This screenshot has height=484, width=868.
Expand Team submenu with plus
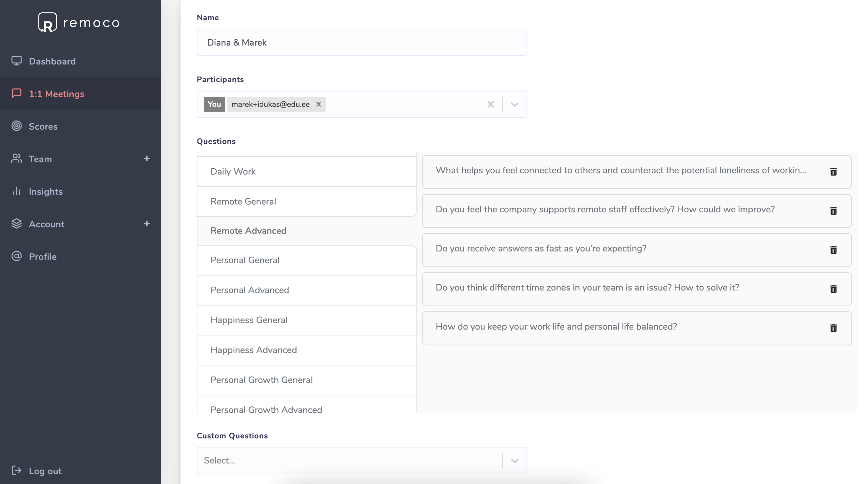click(x=147, y=159)
